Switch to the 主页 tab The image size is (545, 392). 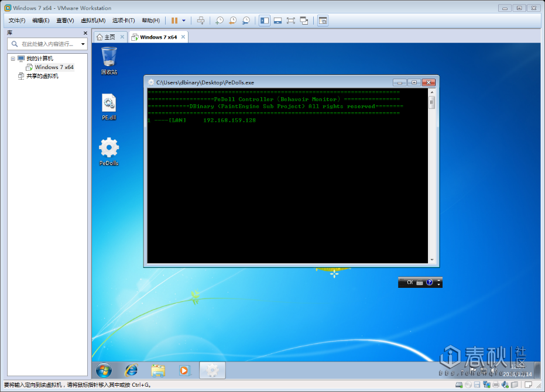tap(110, 37)
